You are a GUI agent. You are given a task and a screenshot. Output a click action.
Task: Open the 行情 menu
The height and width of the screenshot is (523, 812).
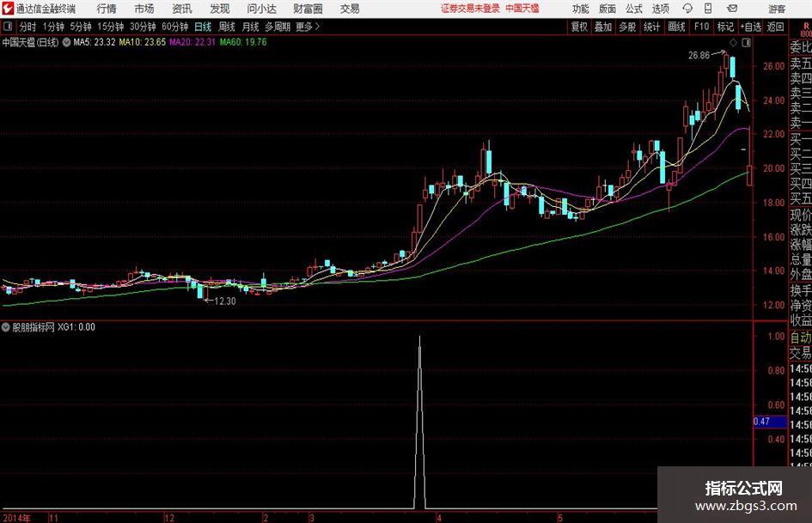107,9
